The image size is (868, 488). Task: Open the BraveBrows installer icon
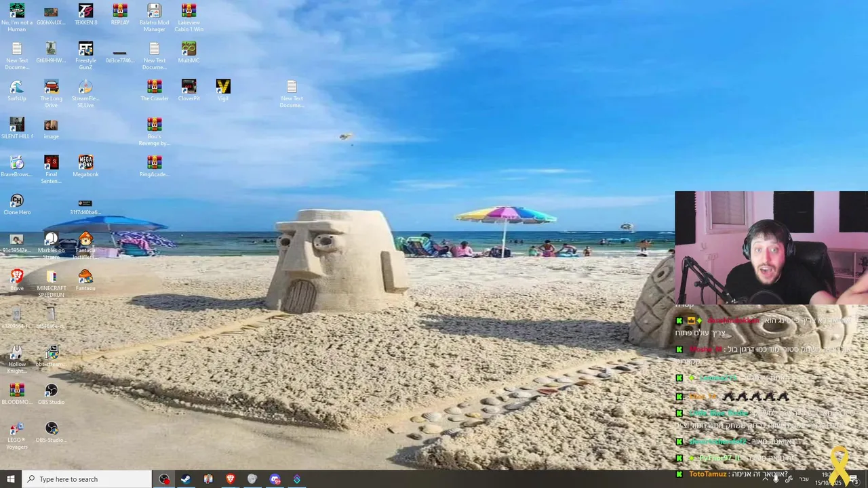coord(17,166)
